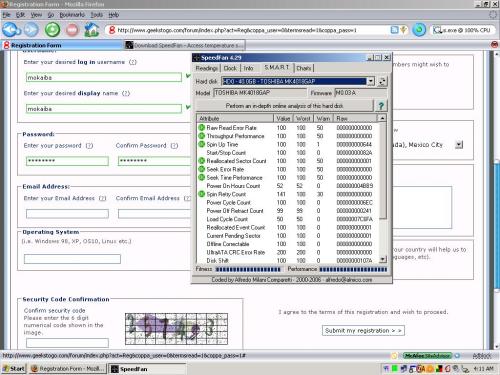
Task: Click the SMART table scroll up arrow
Action: (x=382, y=118)
